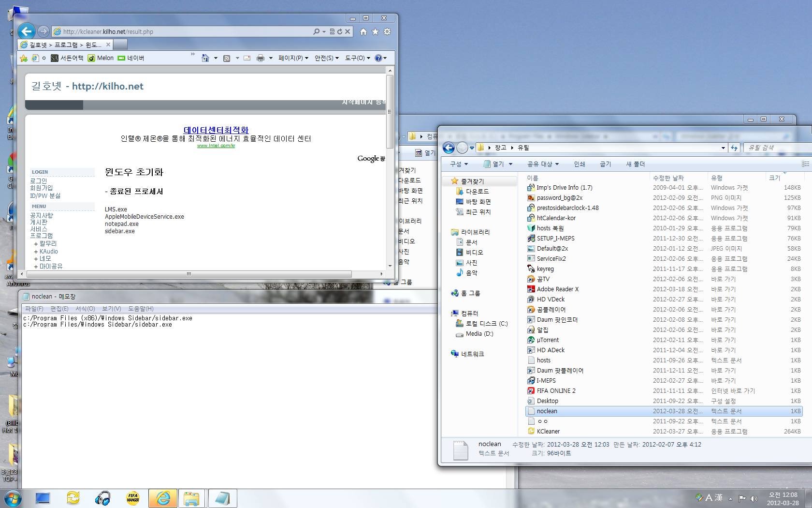This screenshot has height=508, width=812.
Task: Open the IE favorites star icon
Action: point(375,31)
